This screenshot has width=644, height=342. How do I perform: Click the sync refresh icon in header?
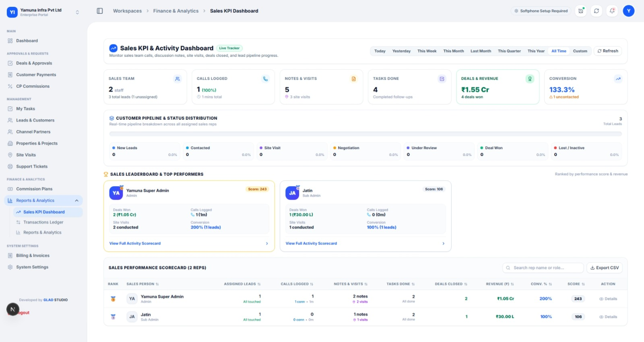click(597, 11)
